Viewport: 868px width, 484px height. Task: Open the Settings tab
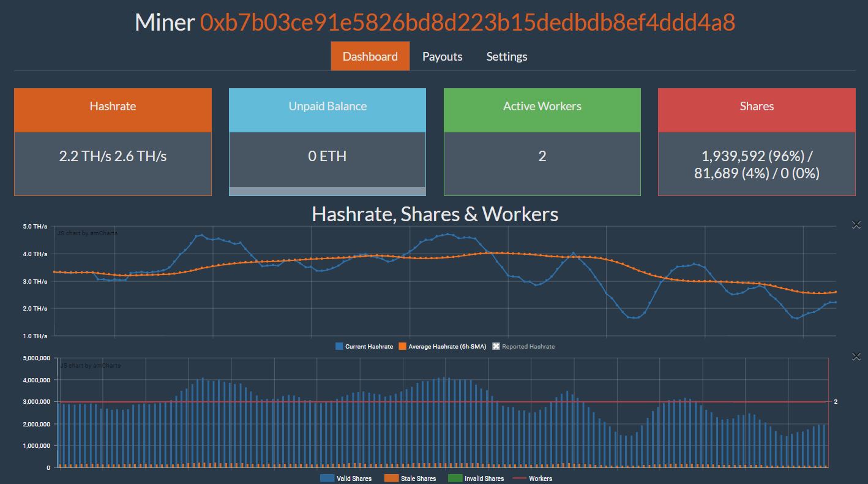click(506, 56)
